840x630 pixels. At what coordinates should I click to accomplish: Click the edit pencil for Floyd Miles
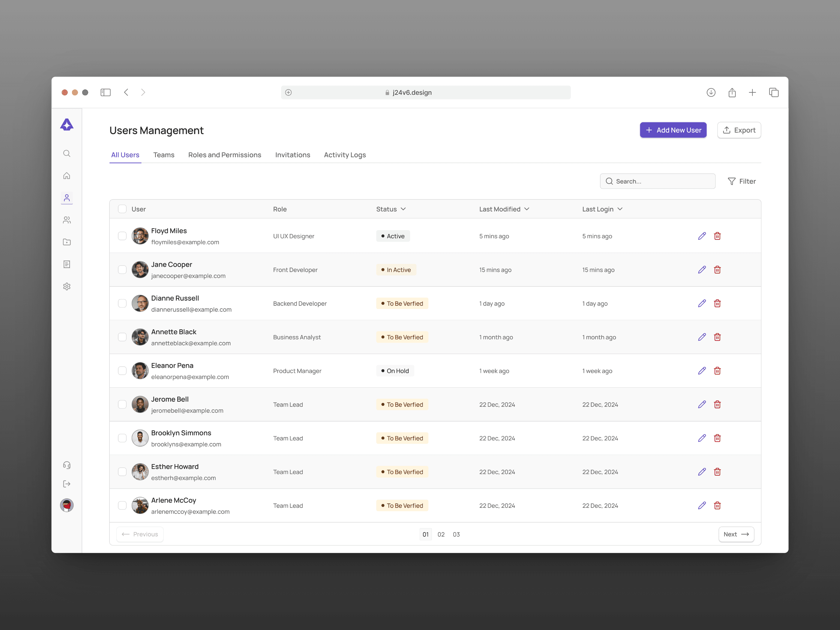tap(702, 236)
